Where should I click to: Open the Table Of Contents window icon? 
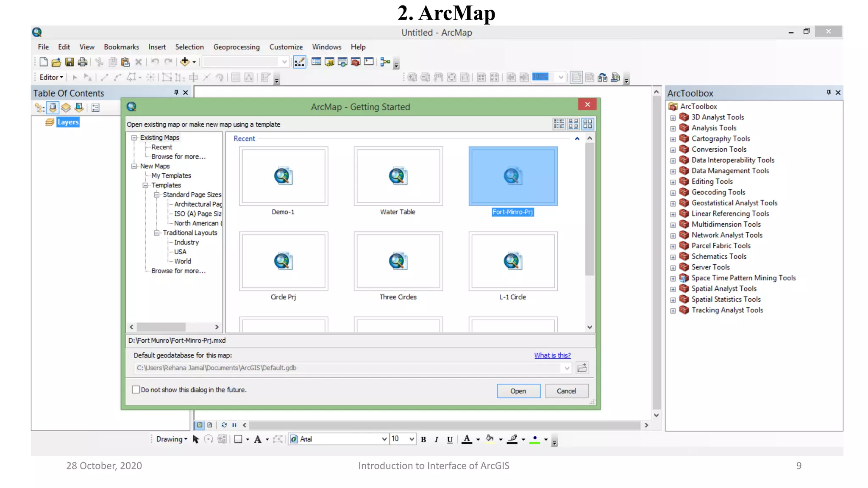coord(316,62)
